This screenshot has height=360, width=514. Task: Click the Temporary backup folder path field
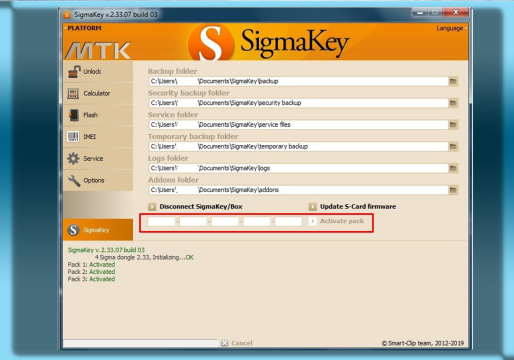pyautogui.click(x=298, y=146)
